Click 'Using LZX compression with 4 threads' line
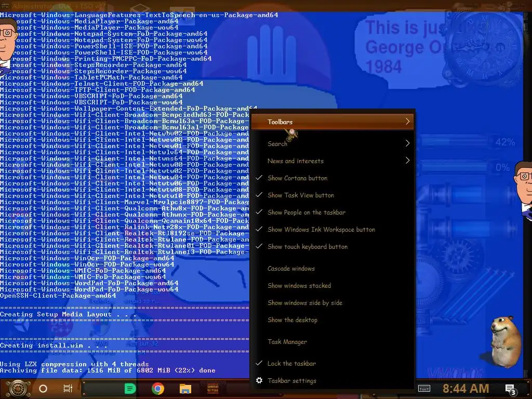The image size is (532, 399). coord(74,364)
